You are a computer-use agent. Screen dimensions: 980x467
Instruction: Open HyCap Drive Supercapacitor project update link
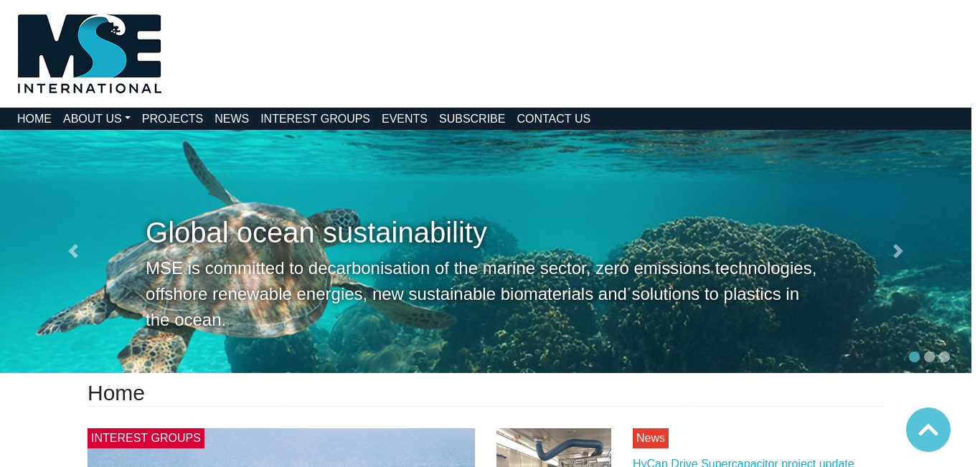743,463
